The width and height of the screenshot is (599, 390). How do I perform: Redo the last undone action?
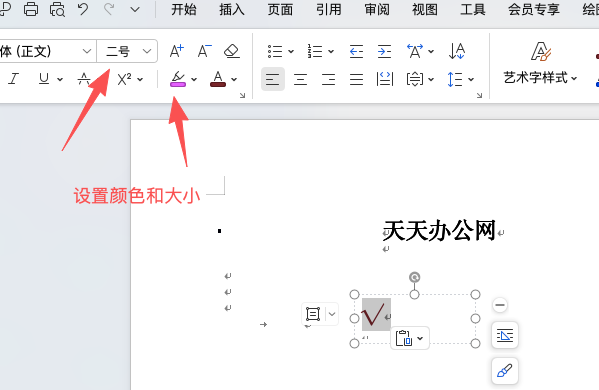tap(109, 9)
